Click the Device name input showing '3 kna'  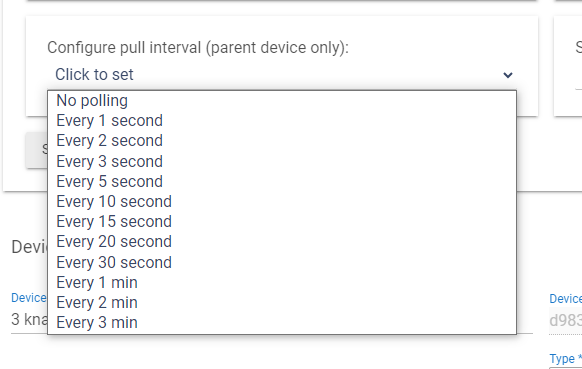pos(30,320)
